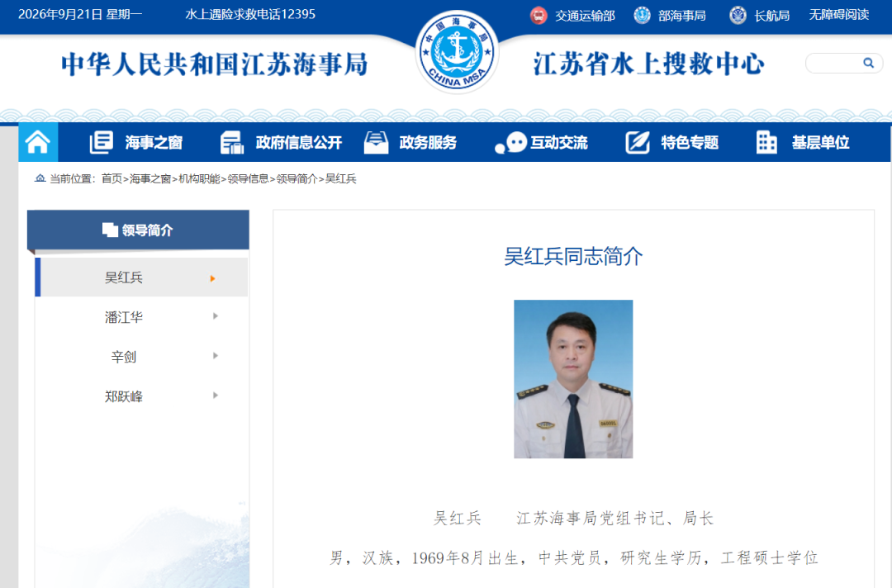Click the arrow beside 潘江华
The image size is (892, 588).
(x=215, y=316)
